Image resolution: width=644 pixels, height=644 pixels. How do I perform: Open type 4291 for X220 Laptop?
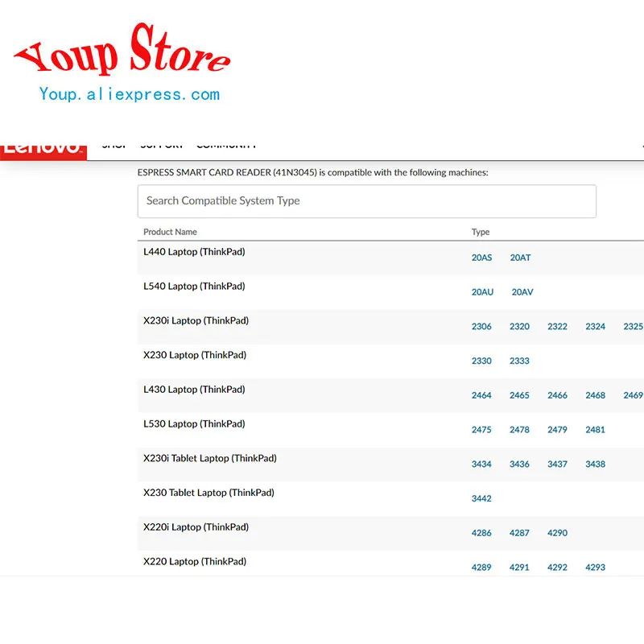tap(519, 568)
